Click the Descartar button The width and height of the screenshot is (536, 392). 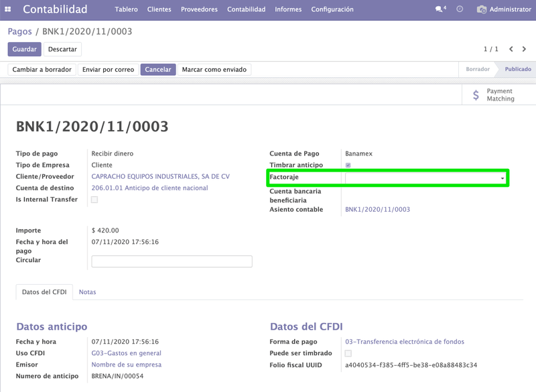point(62,49)
